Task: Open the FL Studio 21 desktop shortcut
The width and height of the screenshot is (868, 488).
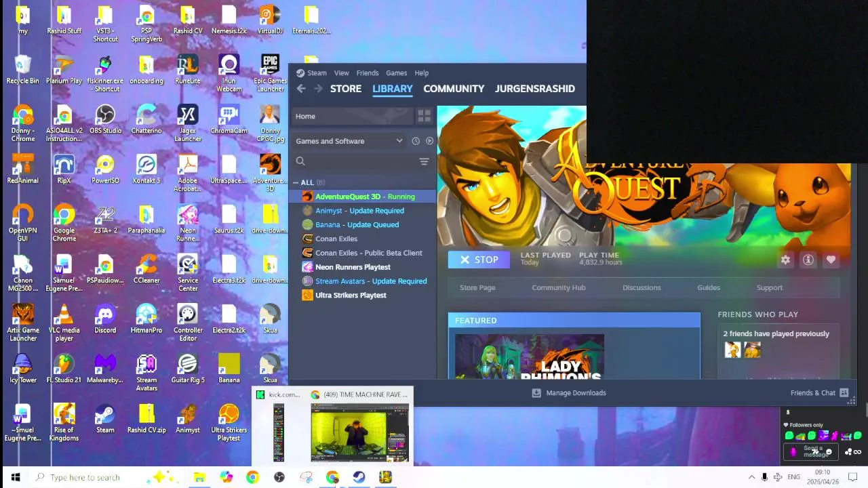Action: [x=64, y=369]
